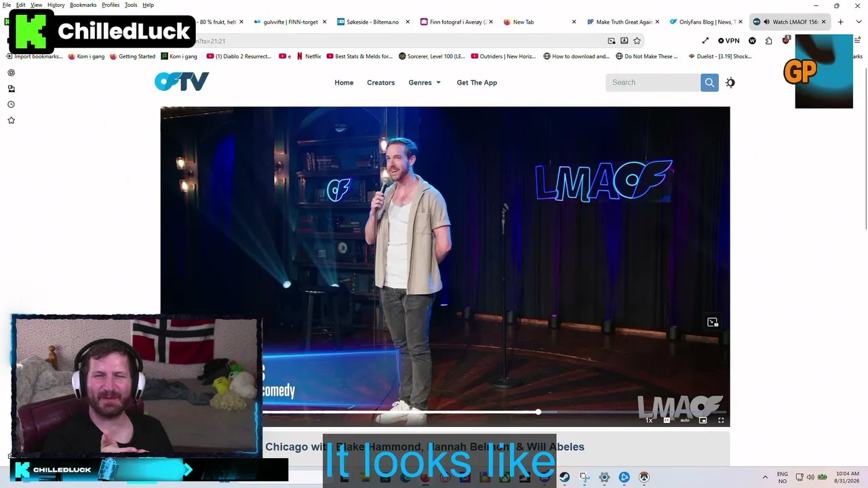Open Settings gear from the taskbar

(604, 477)
